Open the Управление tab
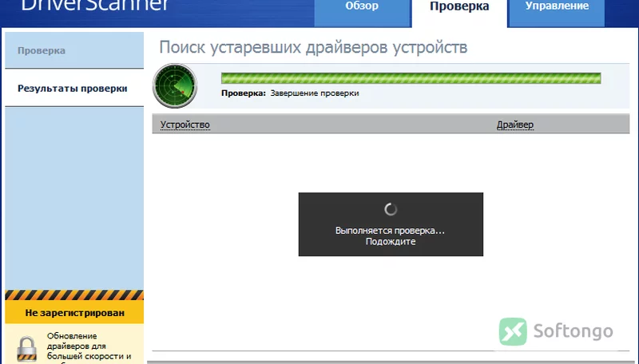The image size is (639, 364). (557, 12)
